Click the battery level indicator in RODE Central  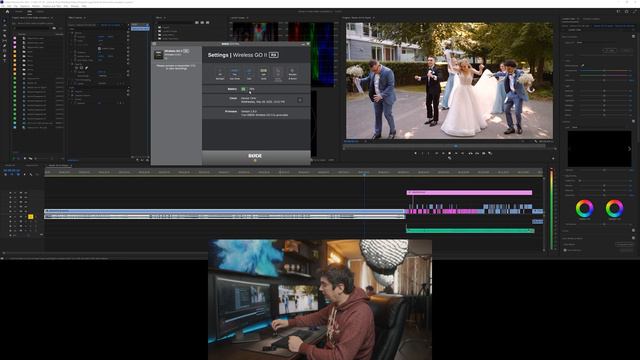click(x=244, y=89)
